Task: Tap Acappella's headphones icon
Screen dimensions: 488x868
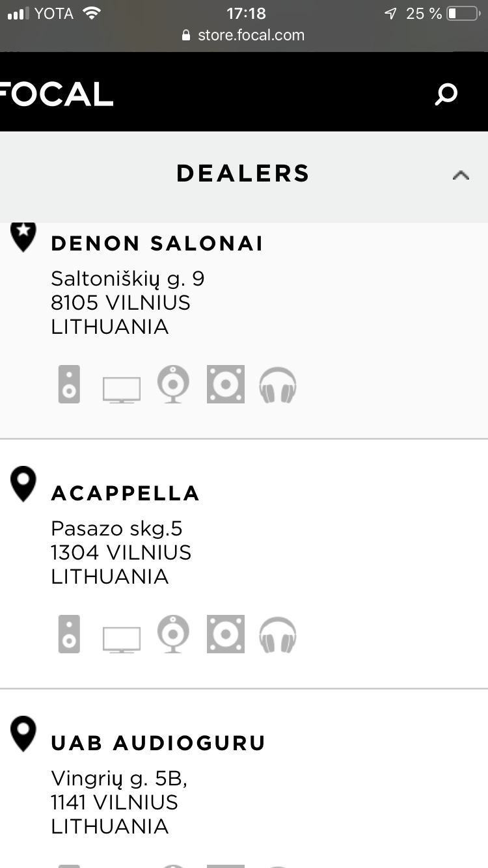Action: point(278,634)
